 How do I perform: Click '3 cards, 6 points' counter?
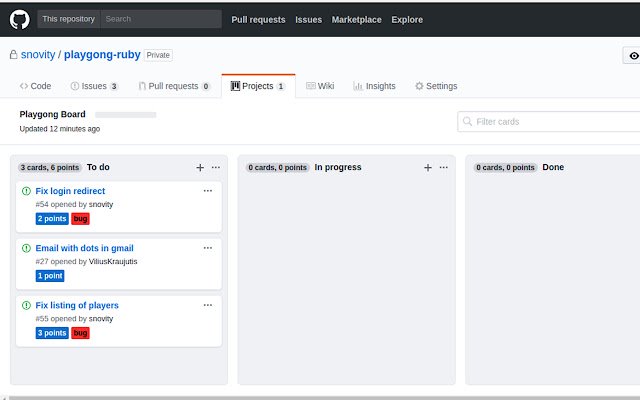(50, 167)
